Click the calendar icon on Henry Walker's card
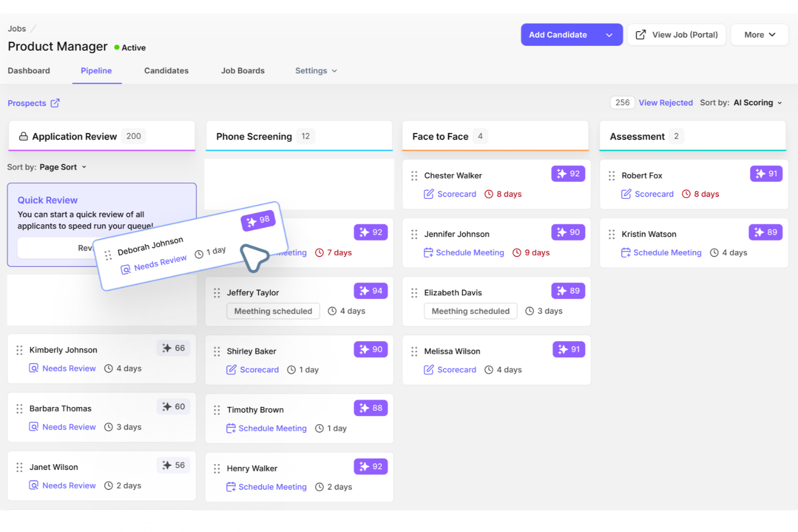Viewport: 798px width, 532px height. coord(231,487)
